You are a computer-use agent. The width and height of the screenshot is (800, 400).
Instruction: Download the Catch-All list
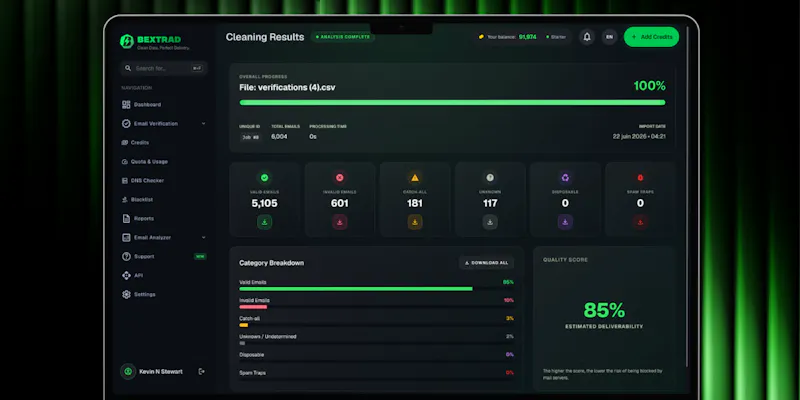415,222
